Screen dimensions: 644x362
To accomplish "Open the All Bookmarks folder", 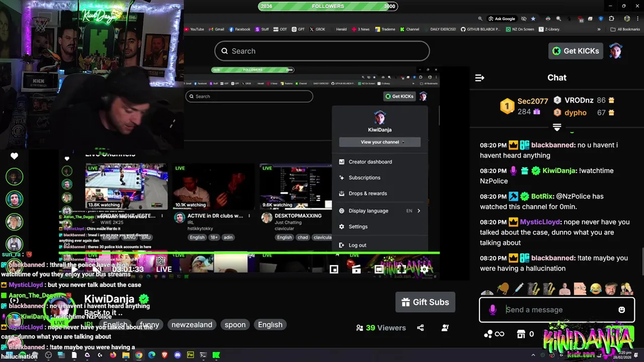I will [x=625, y=29].
